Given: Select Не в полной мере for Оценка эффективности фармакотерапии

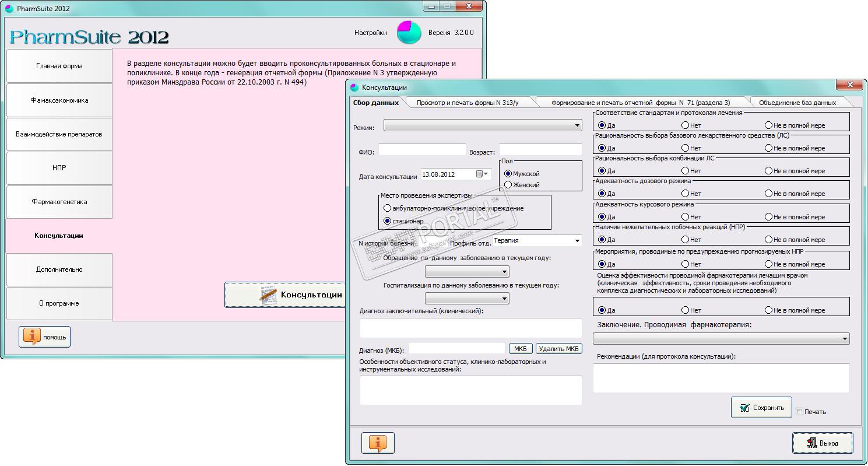Looking at the screenshot, I should pyautogui.click(x=769, y=310).
